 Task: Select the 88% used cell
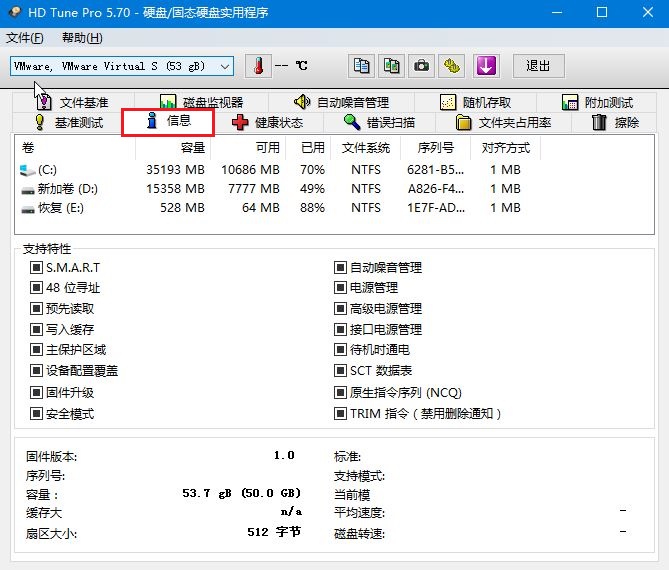pos(312,208)
